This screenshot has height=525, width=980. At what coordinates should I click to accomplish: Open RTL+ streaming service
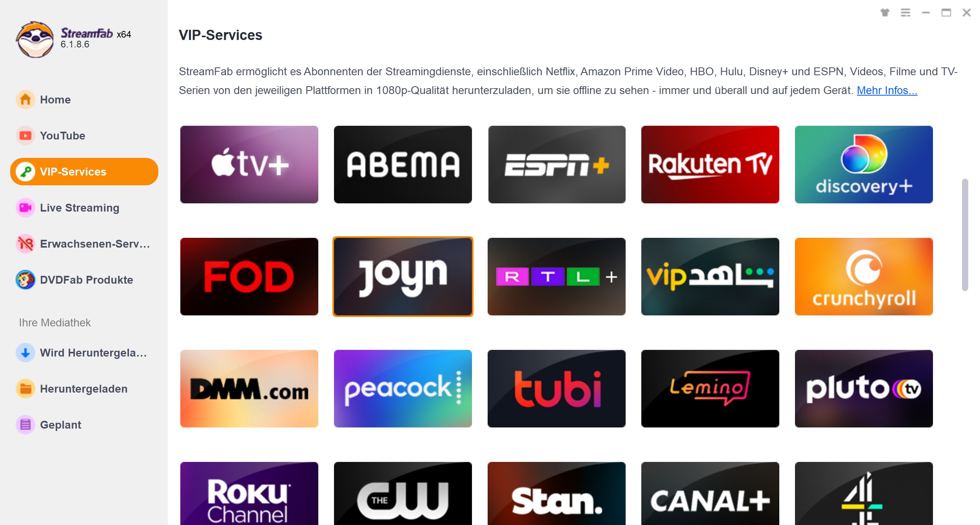point(557,276)
